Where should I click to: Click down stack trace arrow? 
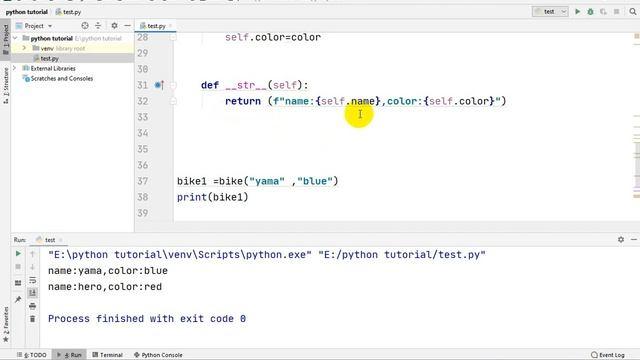click(33, 267)
